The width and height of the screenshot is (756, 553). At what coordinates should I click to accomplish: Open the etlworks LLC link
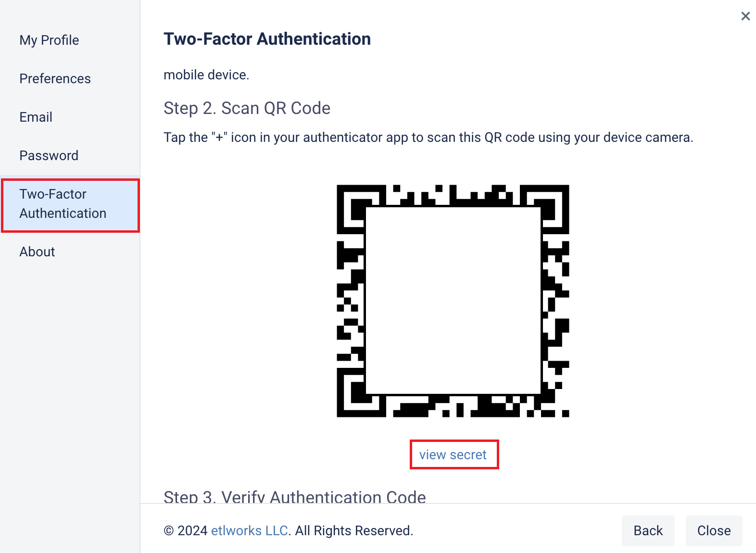click(x=250, y=530)
